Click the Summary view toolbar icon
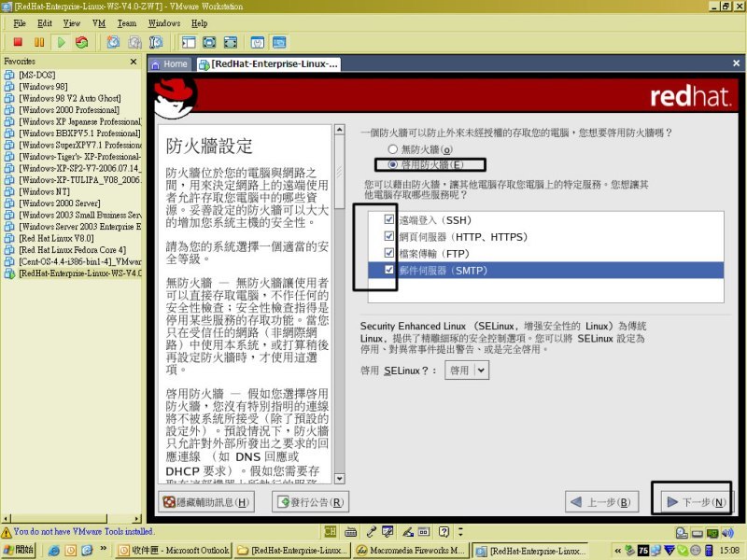Screen dimensions: 747x560 258,42
